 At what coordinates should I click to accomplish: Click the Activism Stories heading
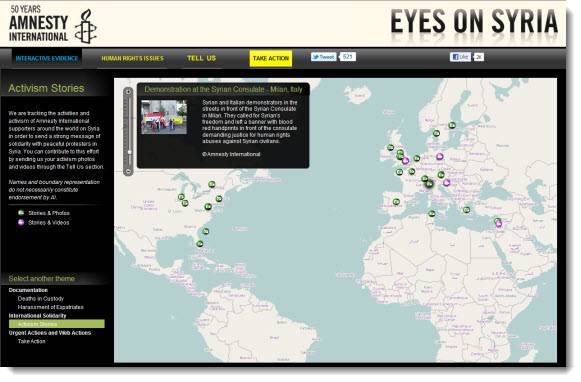[x=46, y=88]
